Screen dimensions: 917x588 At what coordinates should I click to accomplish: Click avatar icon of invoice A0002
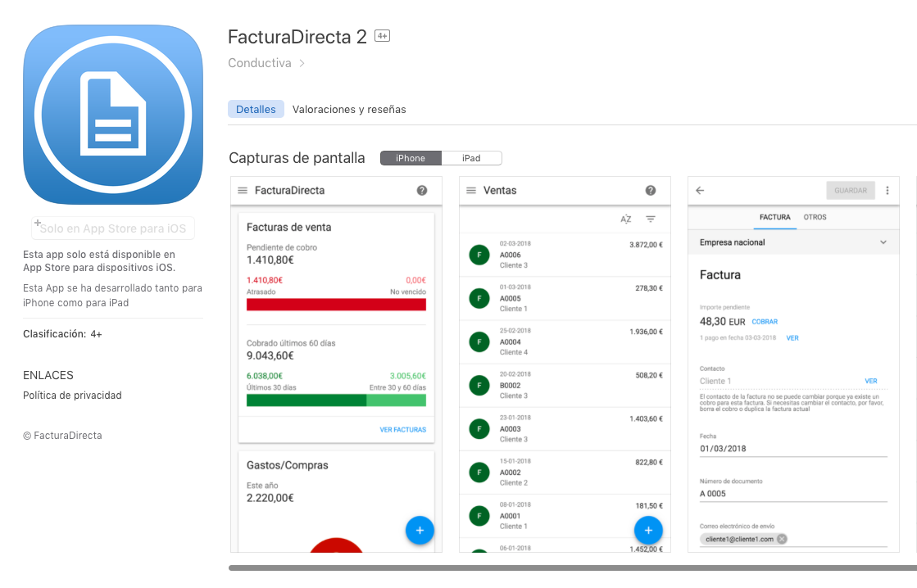(x=479, y=473)
